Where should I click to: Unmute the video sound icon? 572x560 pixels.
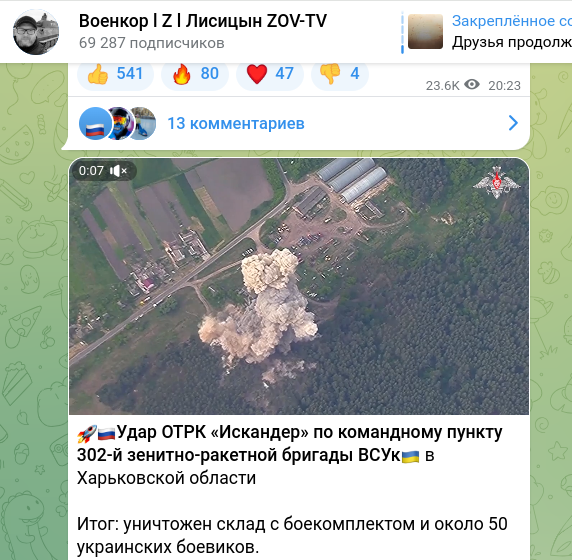pos(119,171)
